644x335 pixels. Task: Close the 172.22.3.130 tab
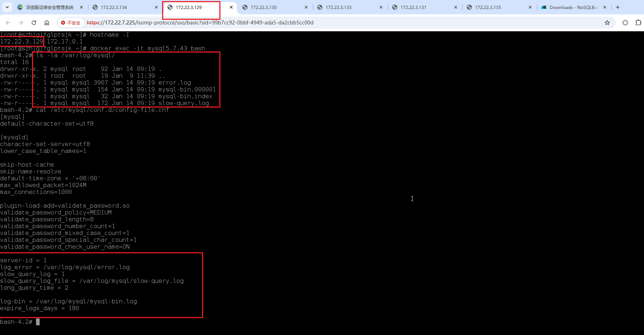tap(306, 7)
